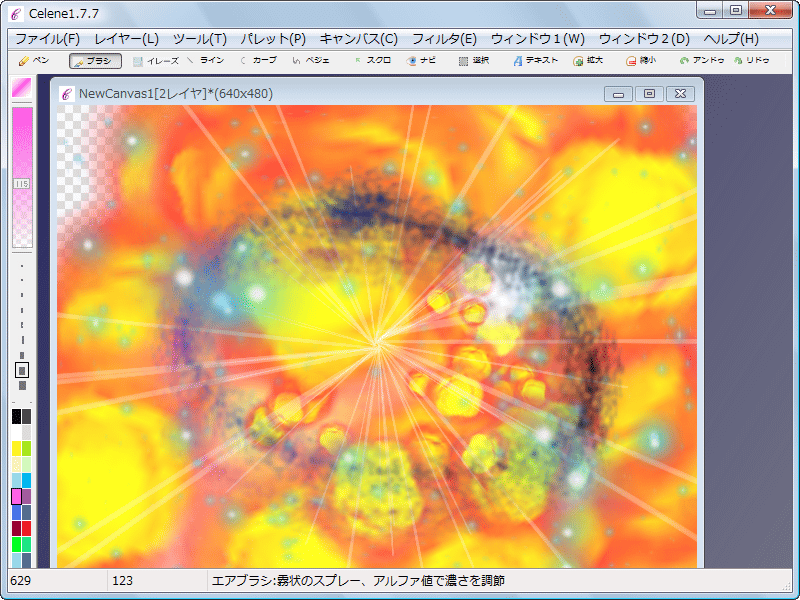
Task: Pick the sky blue color swatch
Action: pos(27,480)
